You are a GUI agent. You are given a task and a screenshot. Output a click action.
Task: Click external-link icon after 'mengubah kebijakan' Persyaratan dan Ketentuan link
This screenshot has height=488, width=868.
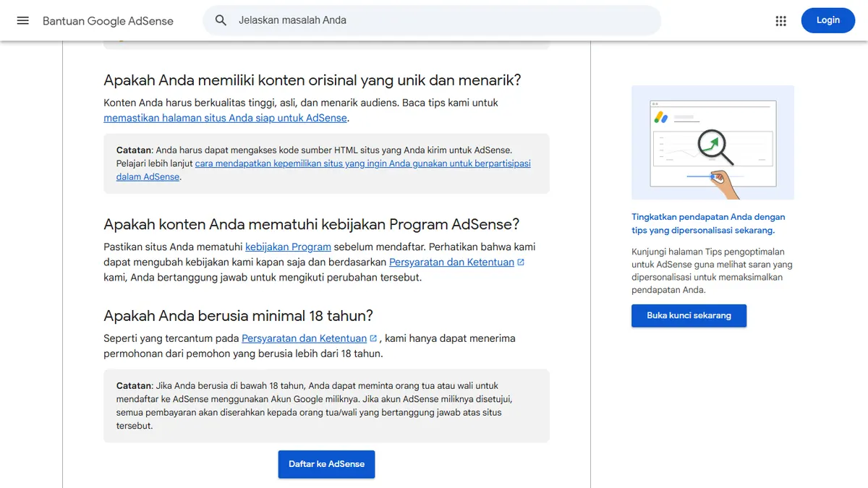[521, 262]
